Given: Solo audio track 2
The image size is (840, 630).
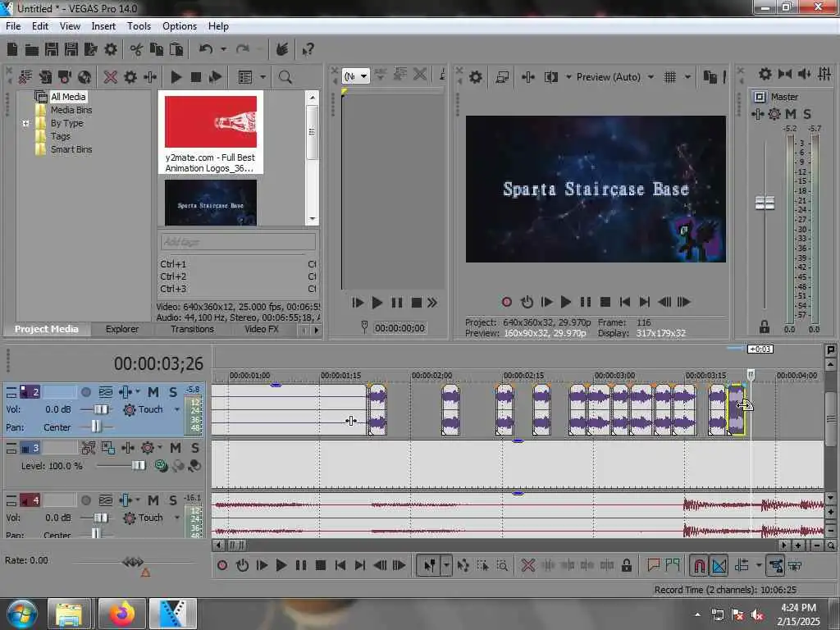Looking at the screenshot, I should coord(173,392).
